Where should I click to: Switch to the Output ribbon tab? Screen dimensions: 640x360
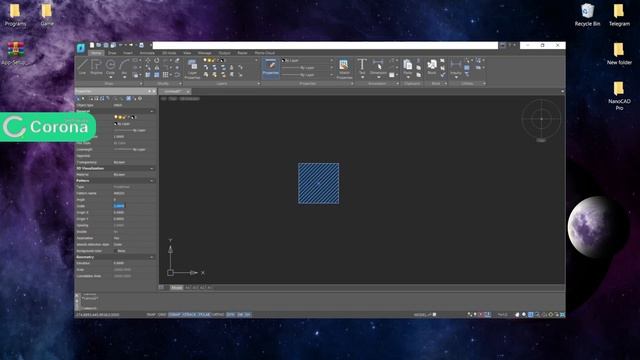point(224,53)
